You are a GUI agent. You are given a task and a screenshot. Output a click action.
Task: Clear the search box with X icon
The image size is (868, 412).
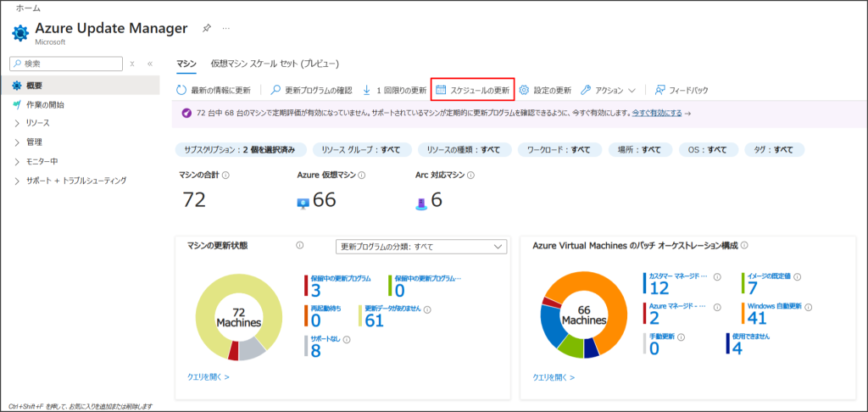132,64
